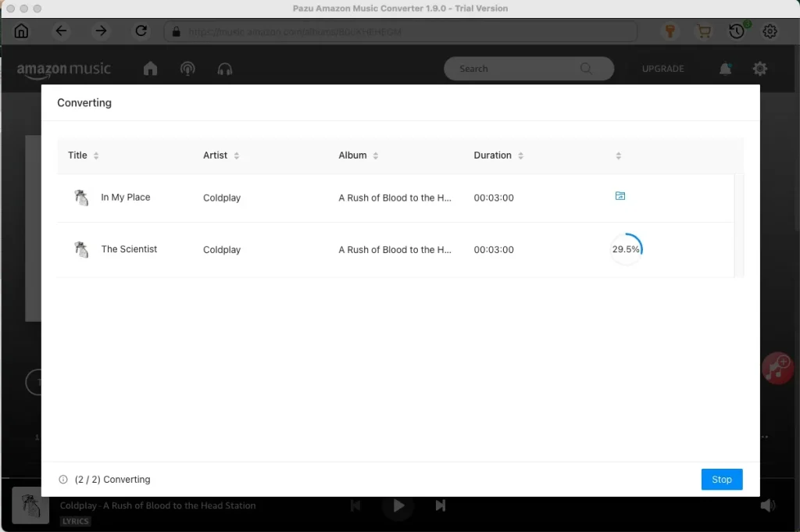Open the converter settings gear
800x532 pixels.
click(770, 31)
